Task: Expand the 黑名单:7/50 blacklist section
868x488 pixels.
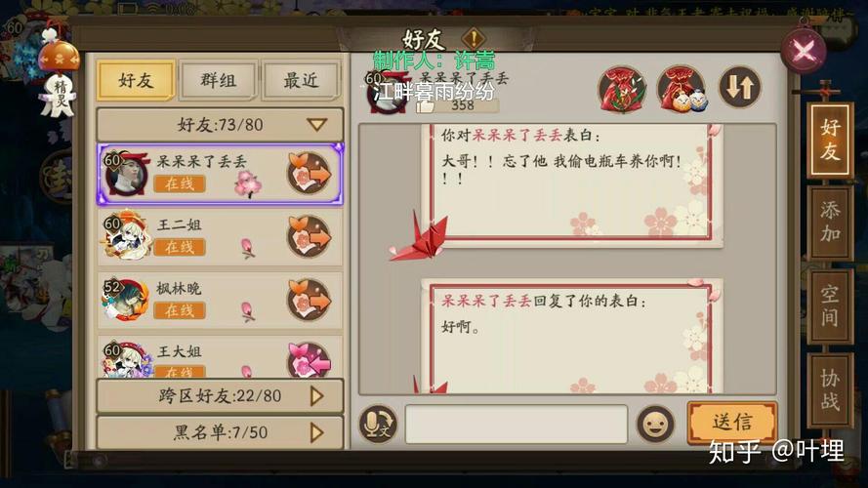Action: tap(220, 432)
